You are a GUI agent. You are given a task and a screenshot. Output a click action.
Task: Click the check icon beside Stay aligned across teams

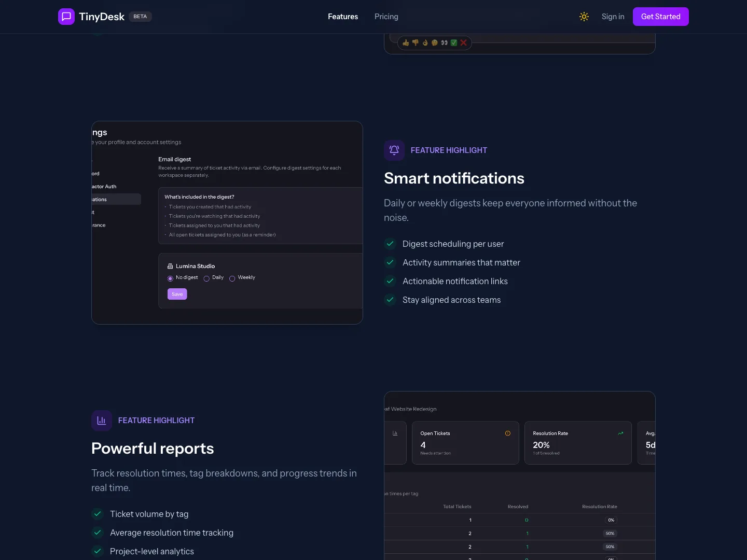(x=390, y=300)
